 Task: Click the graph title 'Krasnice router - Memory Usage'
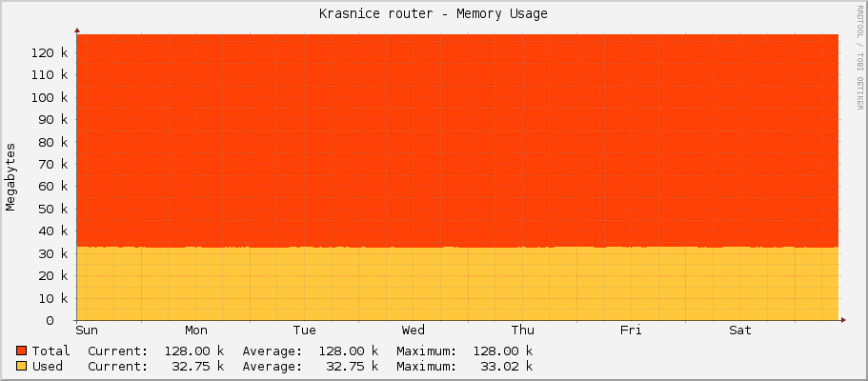pyautogui.click(x=434, y=14)
